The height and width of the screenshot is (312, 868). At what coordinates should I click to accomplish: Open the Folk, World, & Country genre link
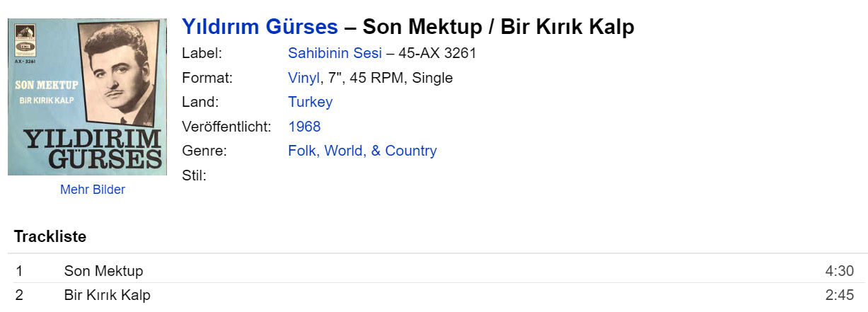click(x=362, y=151)
